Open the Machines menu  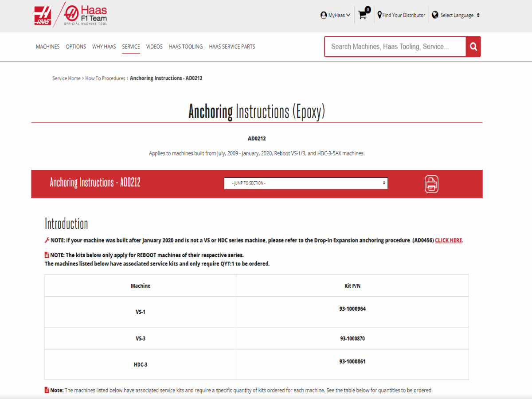47,47
